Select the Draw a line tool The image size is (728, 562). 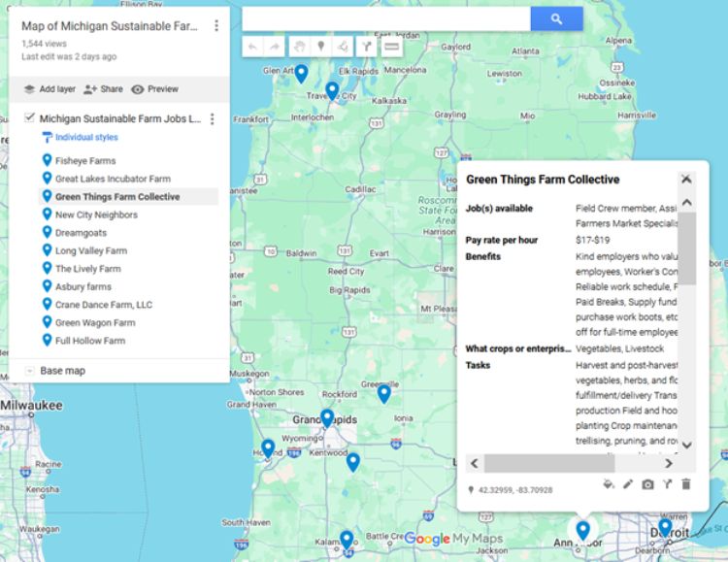[x=343, y=47]
